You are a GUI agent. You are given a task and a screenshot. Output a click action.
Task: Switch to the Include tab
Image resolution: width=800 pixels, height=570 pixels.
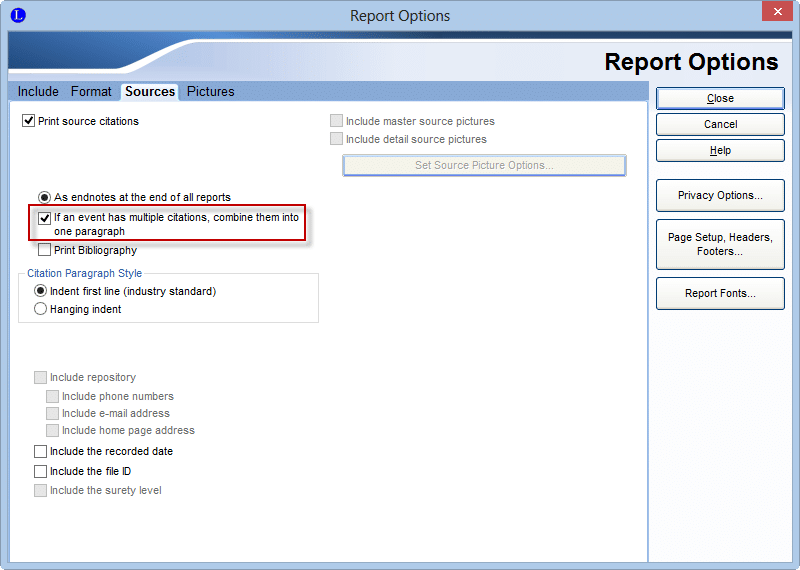coord(38,91)
